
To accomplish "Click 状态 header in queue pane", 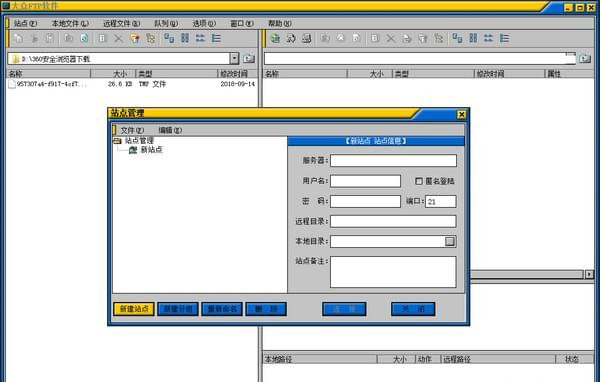I will click(574, 359).
